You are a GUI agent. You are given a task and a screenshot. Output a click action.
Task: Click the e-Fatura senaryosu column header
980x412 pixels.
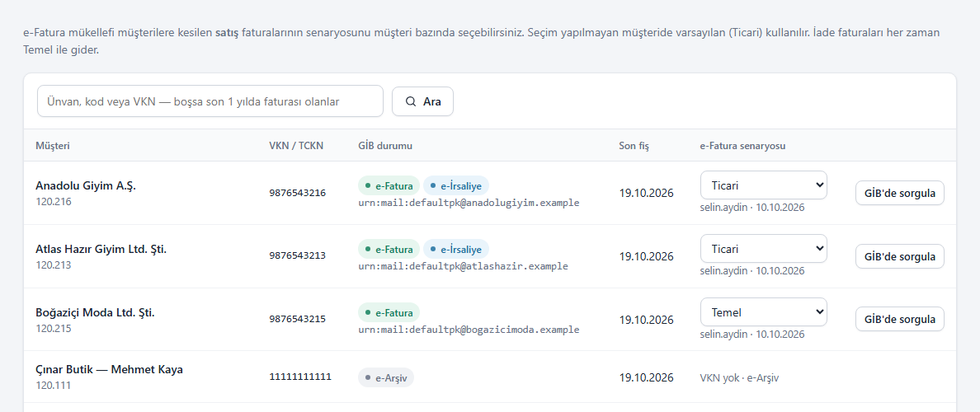point(742,146)
